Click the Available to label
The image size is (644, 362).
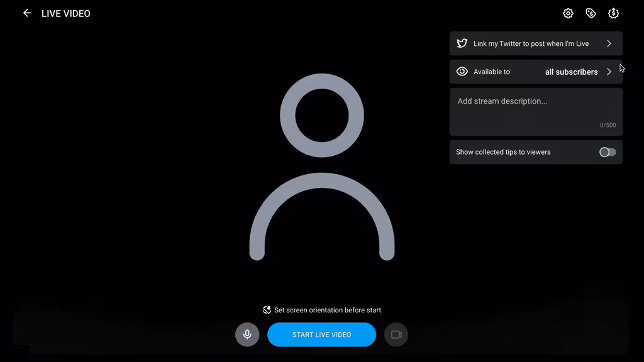click(492, 72)
